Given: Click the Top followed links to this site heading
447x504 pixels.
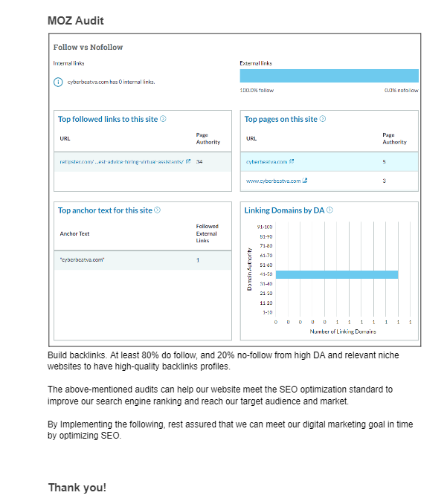Looking at the screenshot, I should 108,119.
